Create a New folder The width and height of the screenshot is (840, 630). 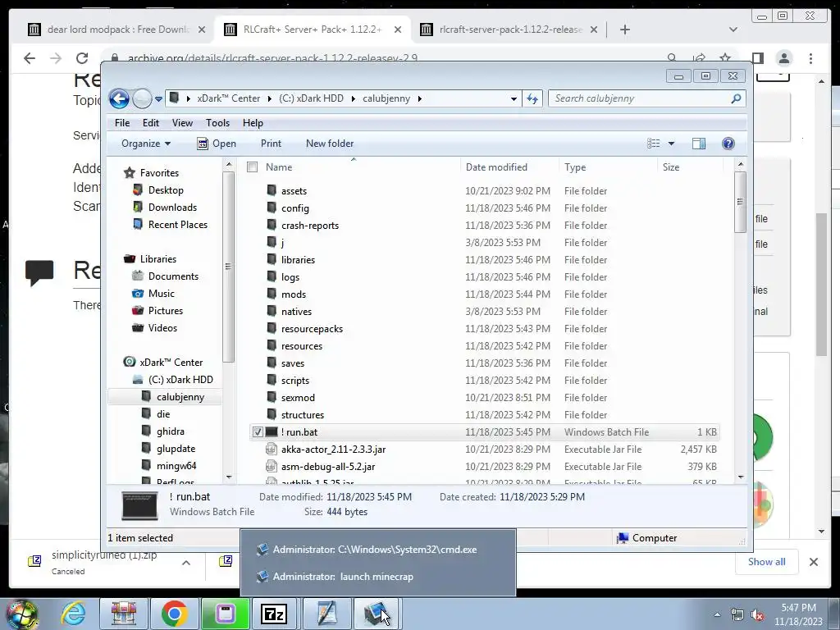coord(330,144)
